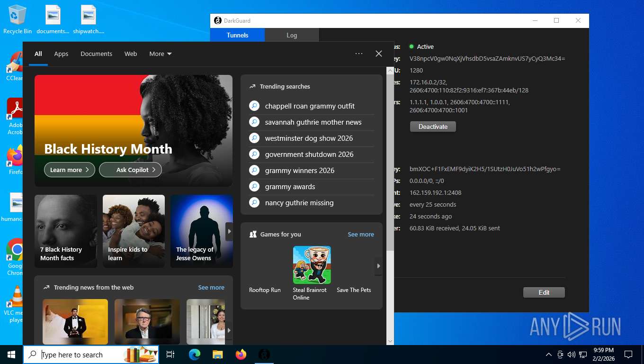
Task: Launch Firefox from the taskbar
Action: [241, 354]
